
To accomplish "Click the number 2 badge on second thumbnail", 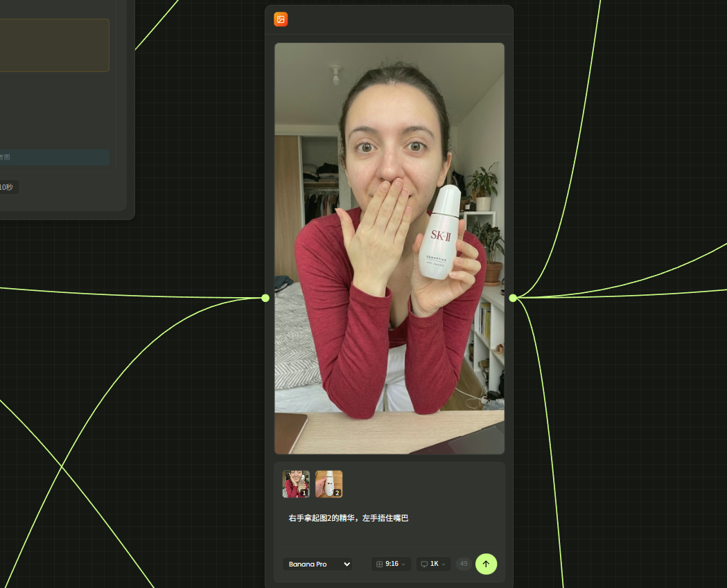I will pos(337,493).
